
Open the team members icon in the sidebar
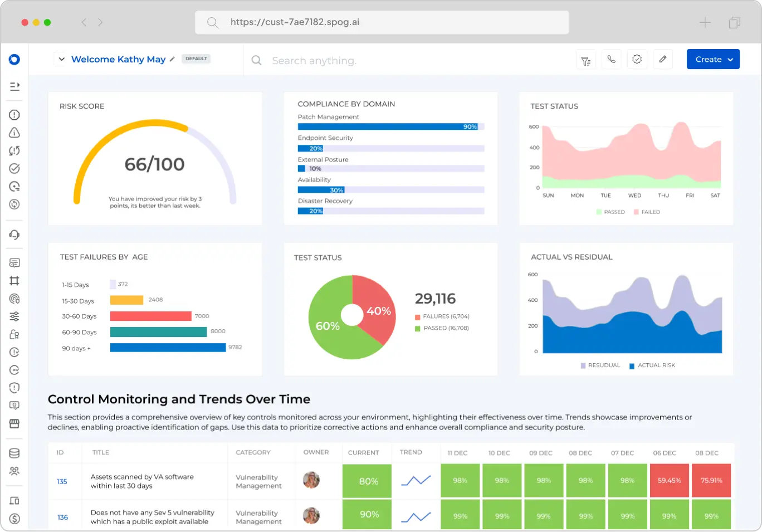[x=14, y=471]
